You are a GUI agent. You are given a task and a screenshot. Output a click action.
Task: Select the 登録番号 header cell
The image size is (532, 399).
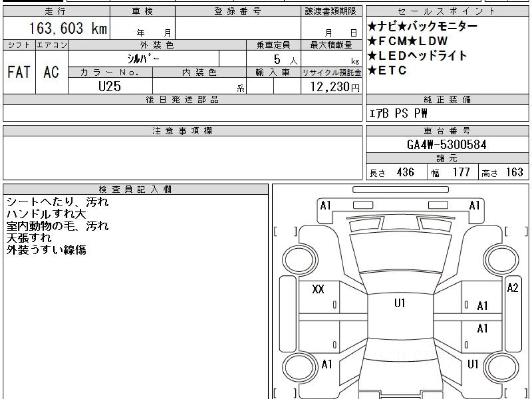[x=238, y=11]
